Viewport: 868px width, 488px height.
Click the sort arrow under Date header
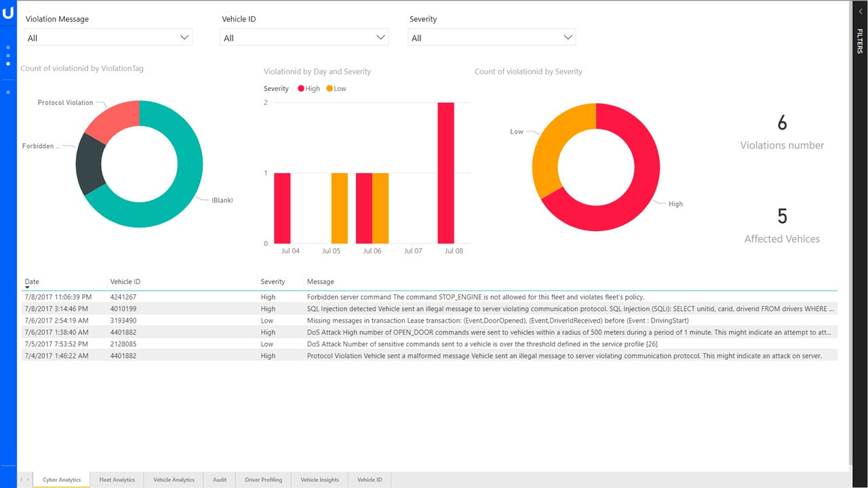(x=27, y=287)
